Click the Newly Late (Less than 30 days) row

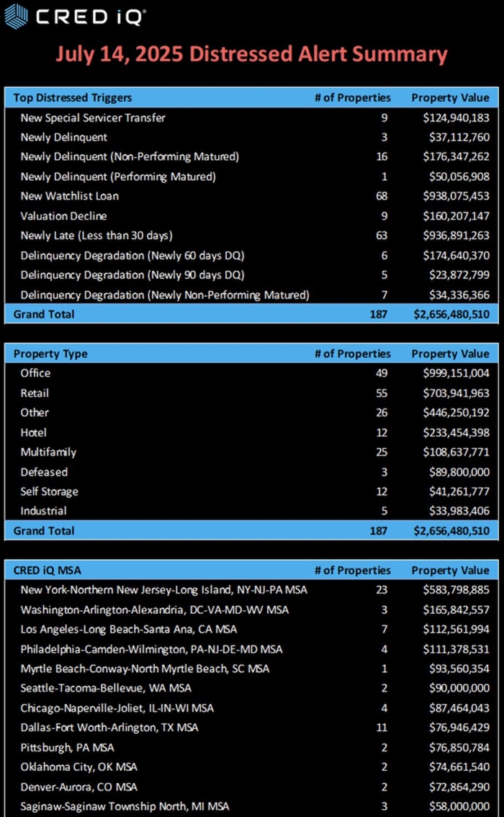click(96, 235)
